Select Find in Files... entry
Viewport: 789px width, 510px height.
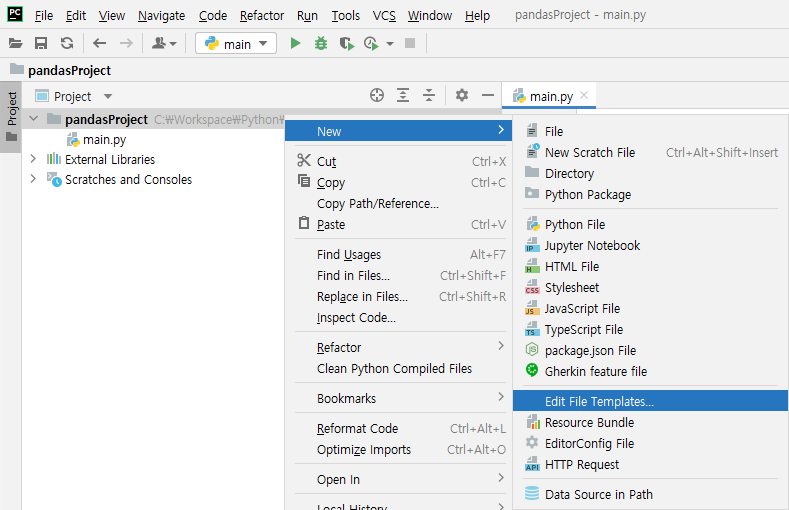point(401,276)
